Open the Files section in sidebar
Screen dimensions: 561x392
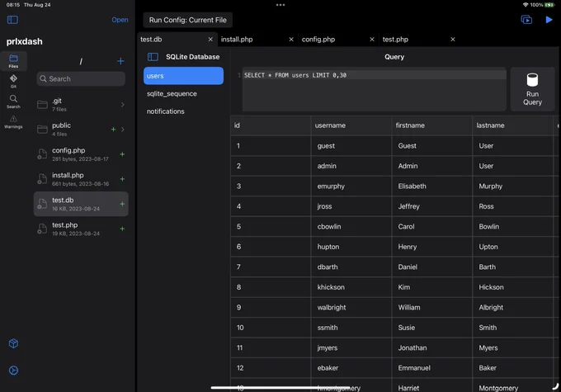13,61
